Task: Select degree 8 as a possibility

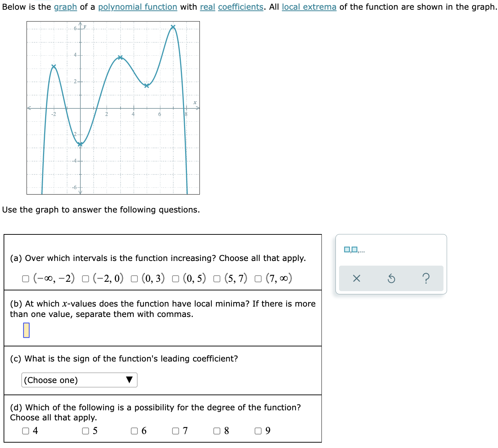Action: 217,431
